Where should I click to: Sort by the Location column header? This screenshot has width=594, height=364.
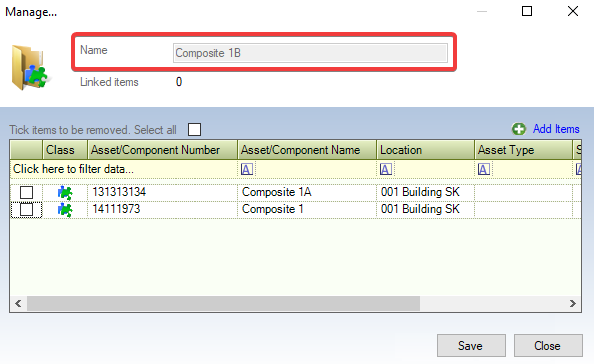click(425, 150)
